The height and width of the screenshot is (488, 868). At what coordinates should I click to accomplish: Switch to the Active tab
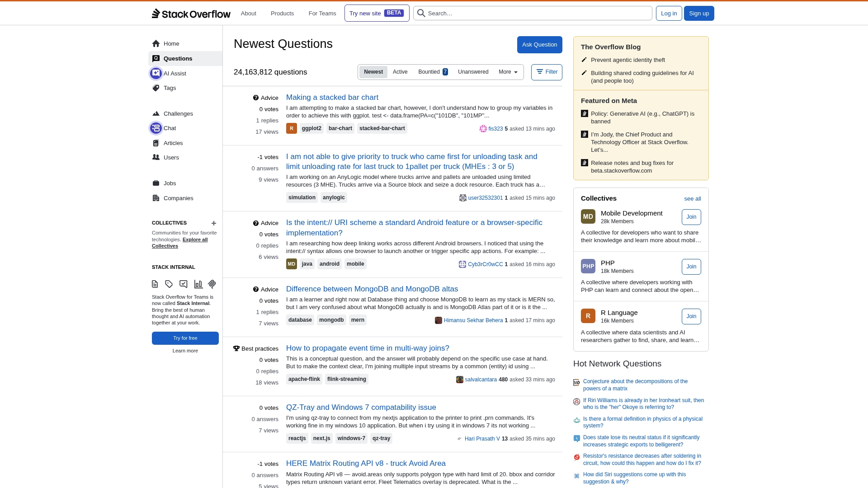tap(400, 72)
